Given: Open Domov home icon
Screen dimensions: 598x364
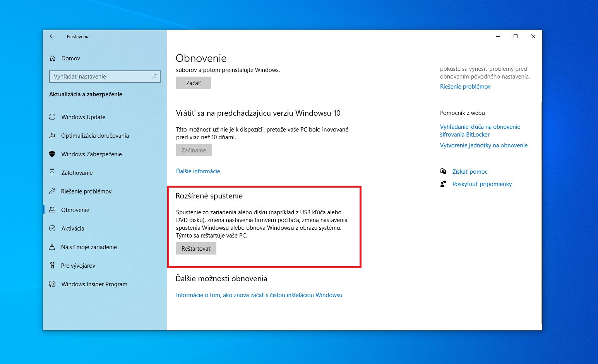Looking at the screenshot, I should [53, 58].
